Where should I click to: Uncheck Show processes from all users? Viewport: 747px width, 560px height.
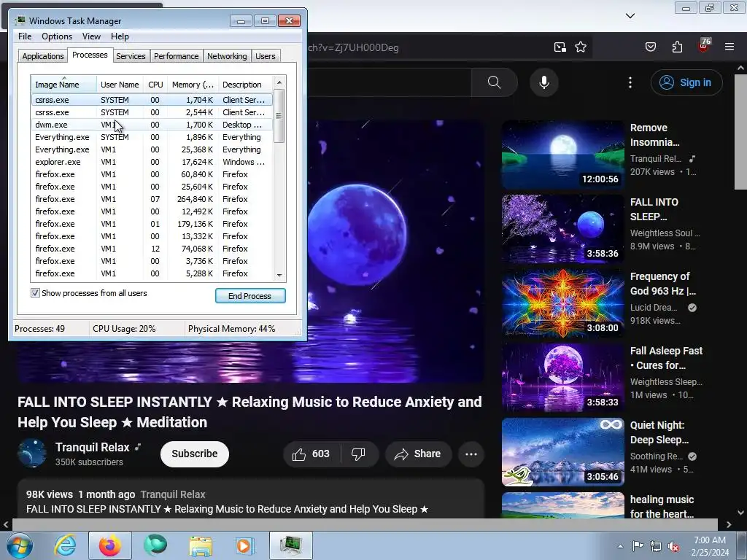35,293
